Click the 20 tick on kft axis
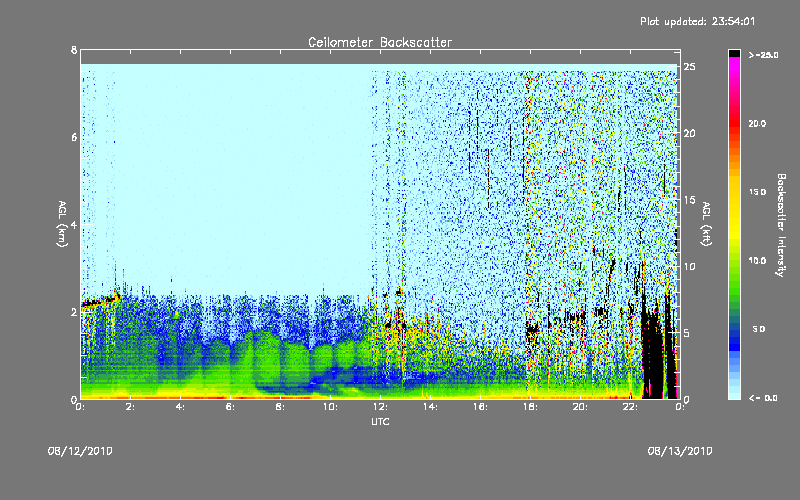The width and height of the screenshot is (800, 500). (690, 133)
